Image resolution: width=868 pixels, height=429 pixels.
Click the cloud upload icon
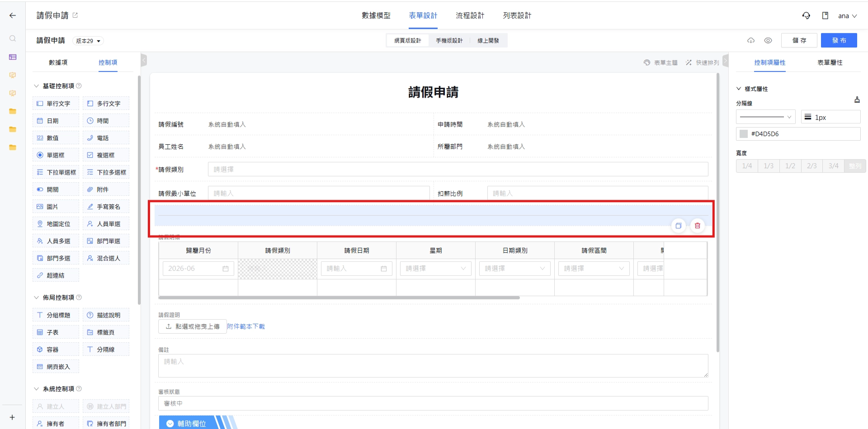click(x=751, y=41)
